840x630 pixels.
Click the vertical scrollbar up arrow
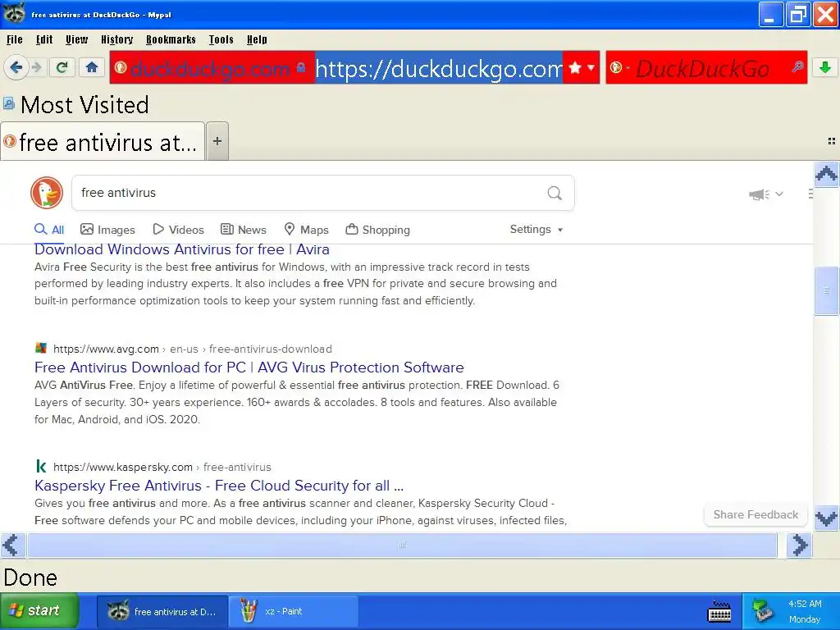[x=826, y=174]
